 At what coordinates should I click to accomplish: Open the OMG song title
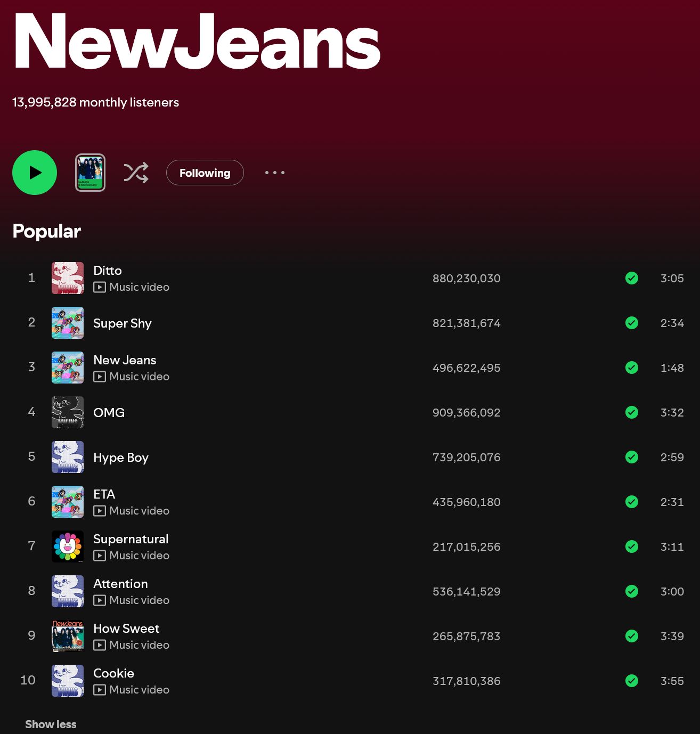pos(109,413)
